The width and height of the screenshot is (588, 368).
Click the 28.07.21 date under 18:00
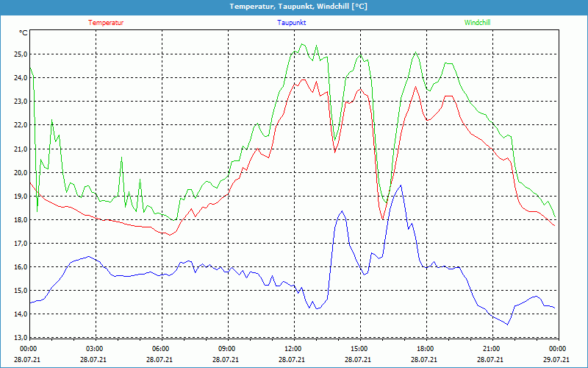pyautogui.click(x=426, y=359)
